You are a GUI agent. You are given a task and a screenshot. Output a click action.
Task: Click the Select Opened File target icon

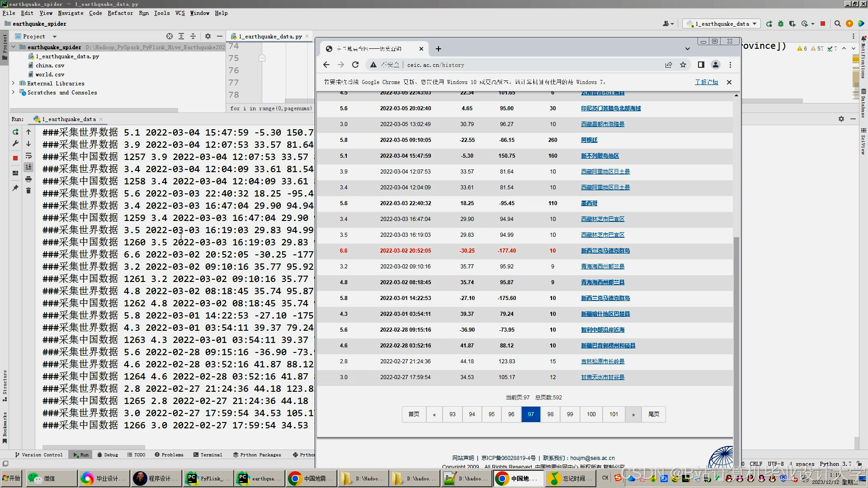(x=170, y=36)
